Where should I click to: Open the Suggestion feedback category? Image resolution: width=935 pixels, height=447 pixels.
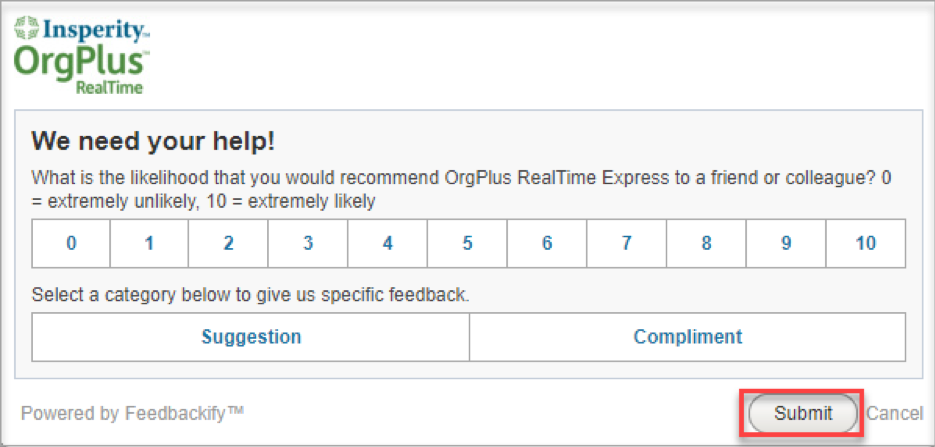251,337
